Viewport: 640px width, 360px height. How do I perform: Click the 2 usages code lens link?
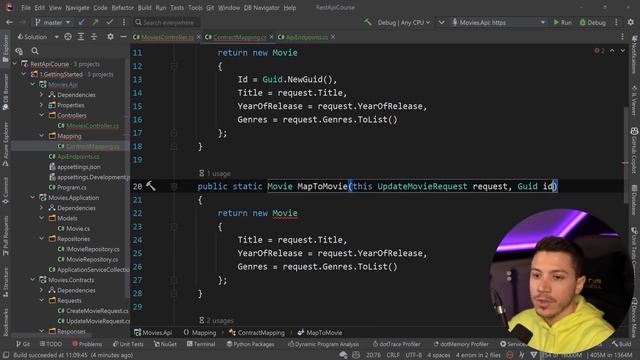pyautogui.click(x=220, y=321)
